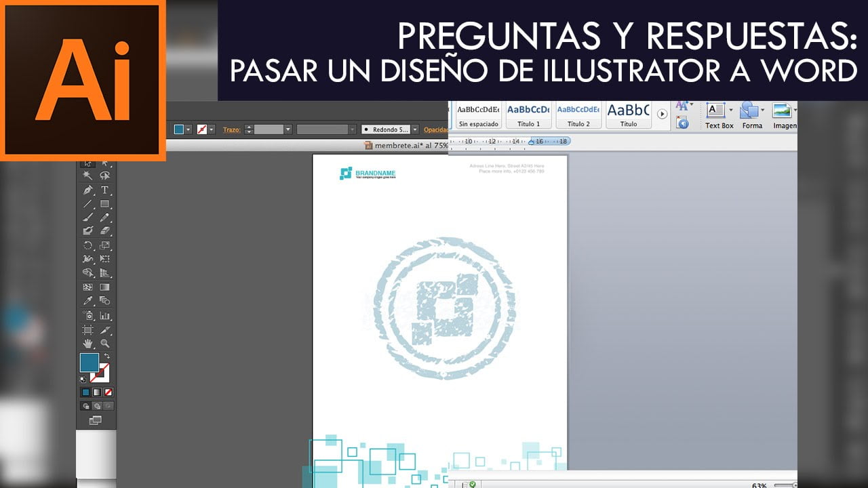Image resolution: width=868 pixels, height=488 pixels.
Task: Show more styles with the gallery arrow
Action: coord(663,114)
